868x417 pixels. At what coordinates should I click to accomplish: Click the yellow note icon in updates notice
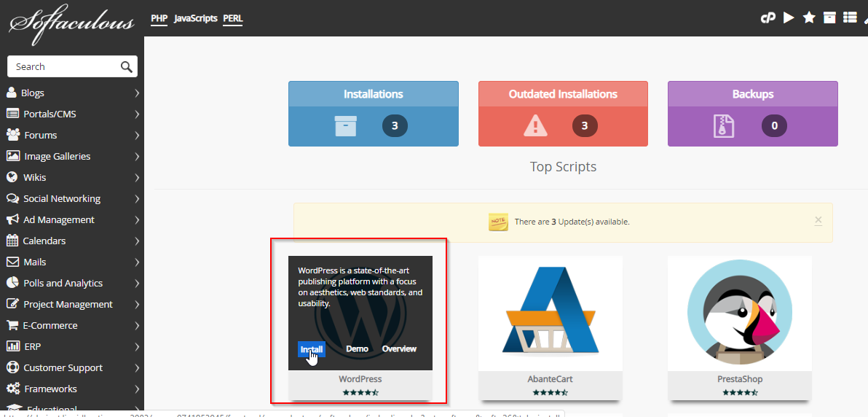pos(498,221)
